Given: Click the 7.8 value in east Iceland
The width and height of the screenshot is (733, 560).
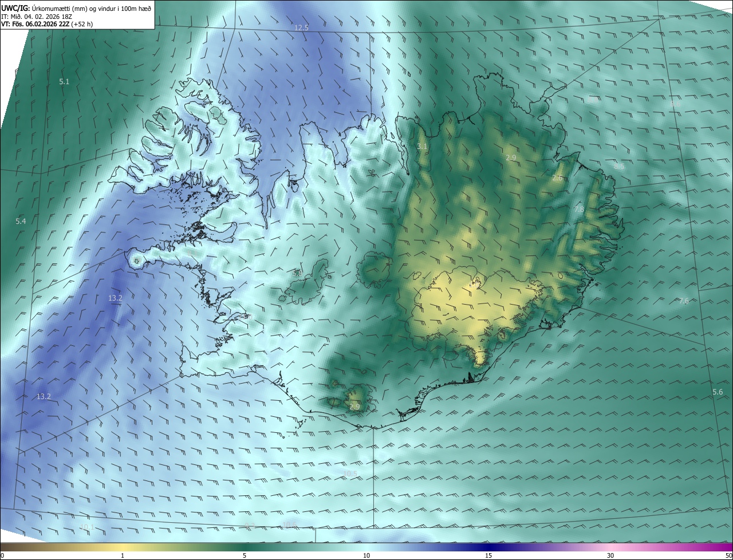Looking at the screenshot, I should click(579, 210).
